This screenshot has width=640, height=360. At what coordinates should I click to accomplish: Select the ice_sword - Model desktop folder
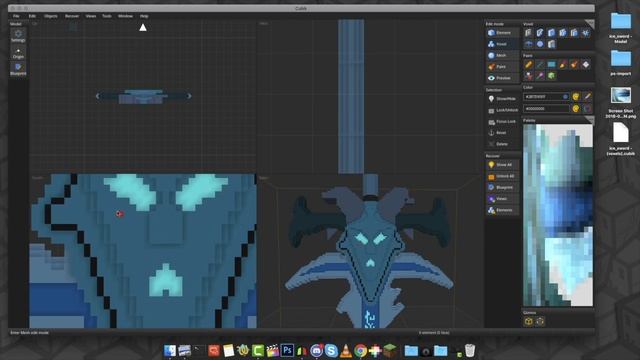621,28
